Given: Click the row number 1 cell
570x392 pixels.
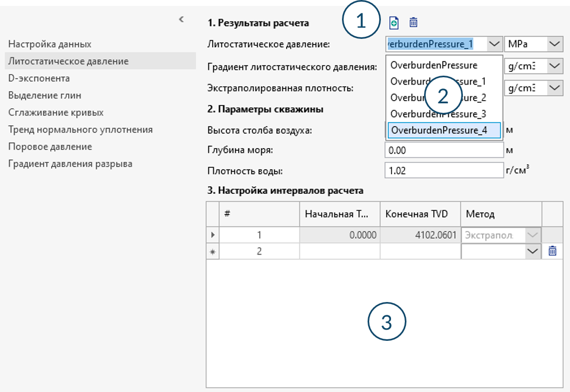Looking at the screenshot, I should 259,235.
